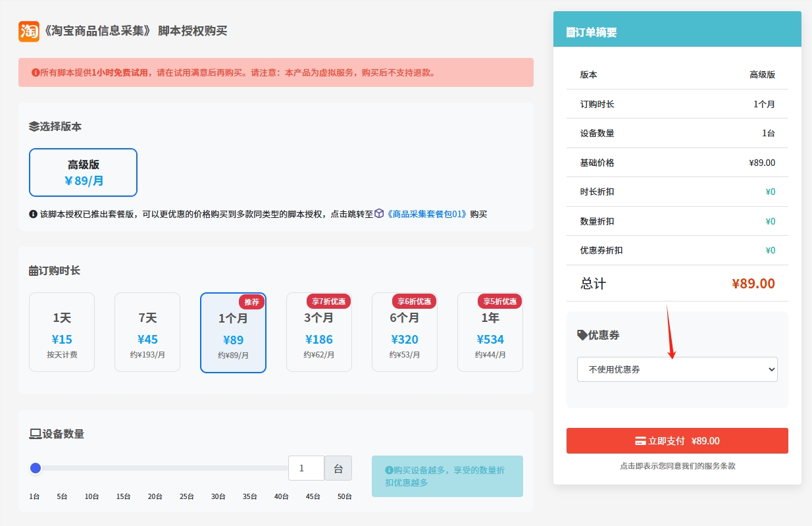Click the 享6折优惠 badge
Viewport: 812px width, 526px height.
(x=414, y=302)
